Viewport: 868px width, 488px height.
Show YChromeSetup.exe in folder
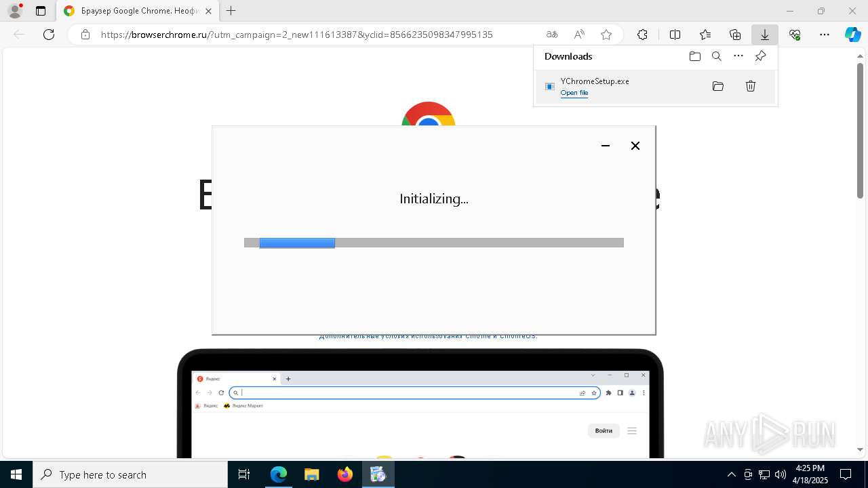tap(718, 86)
